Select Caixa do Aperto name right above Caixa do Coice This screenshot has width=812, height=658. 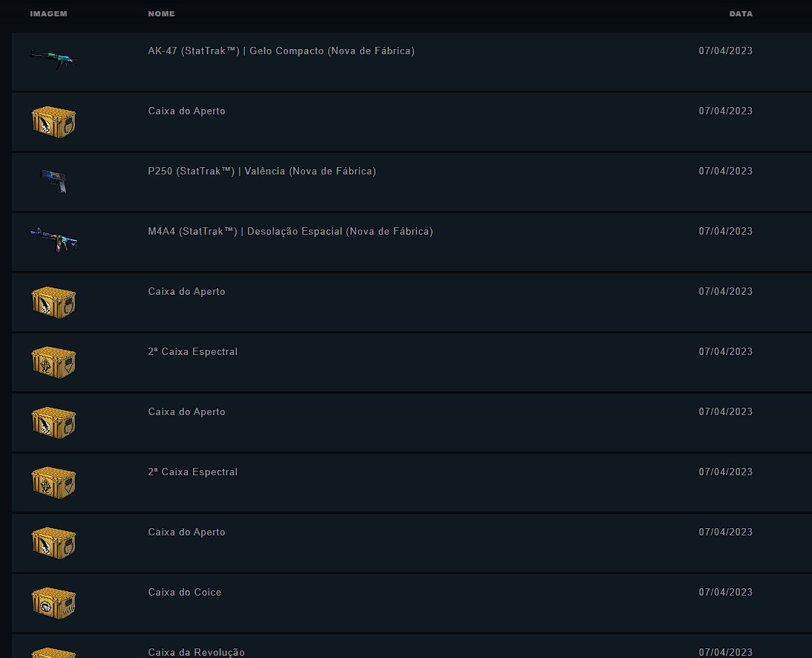pos(186,532)
